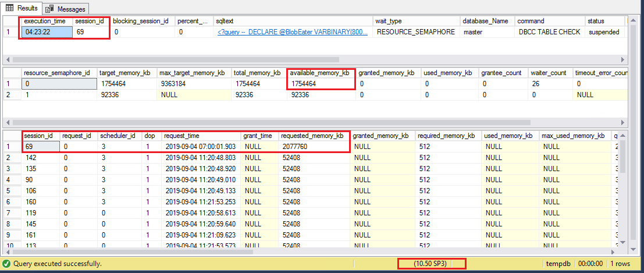Select session_id 161 in memory grants grid
Screen dimensions: 644x273
point(41,235)
